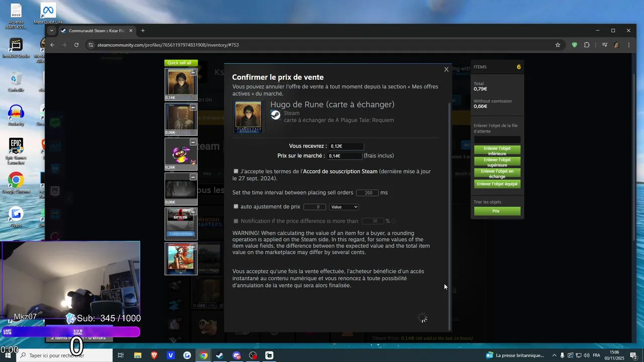The image size is (644, 362).
Task: Remove the 0,26€ purple emoticon from queue
Action: [193, 142]
